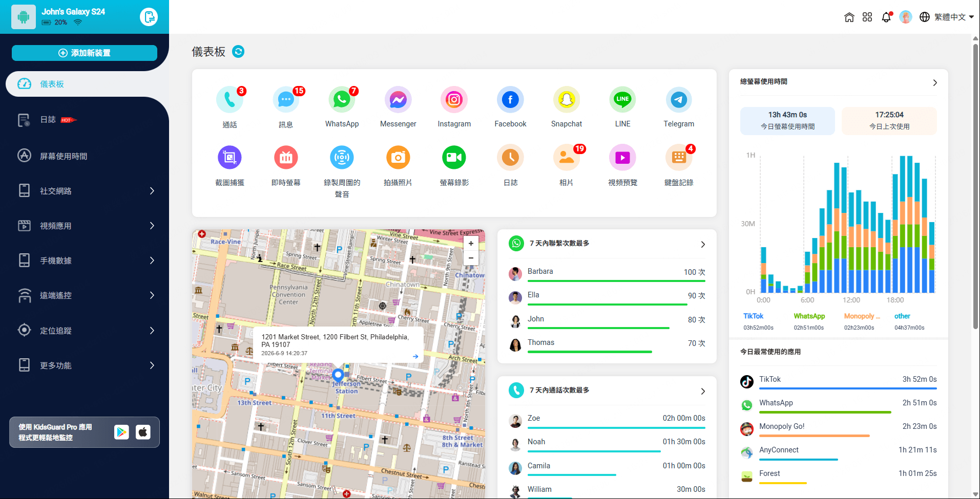Click TikTok in 今日最常使用的應用

click(839, 381)
